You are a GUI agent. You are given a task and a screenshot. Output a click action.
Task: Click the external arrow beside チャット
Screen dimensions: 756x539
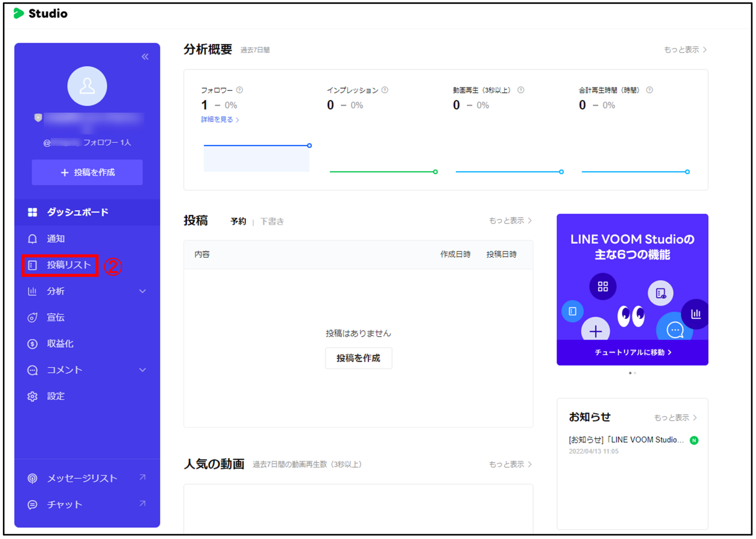(142, 504)
